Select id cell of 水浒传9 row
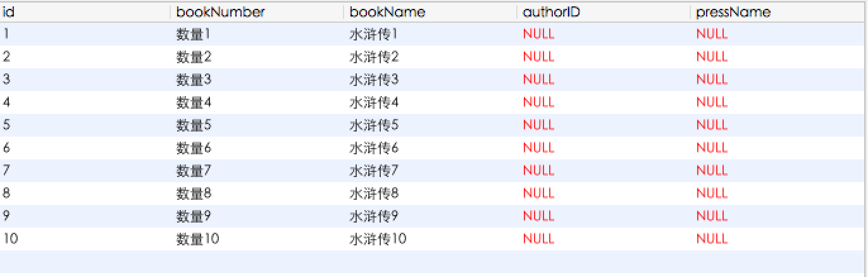This screenshot has width=868, height=277. (85, 216)
